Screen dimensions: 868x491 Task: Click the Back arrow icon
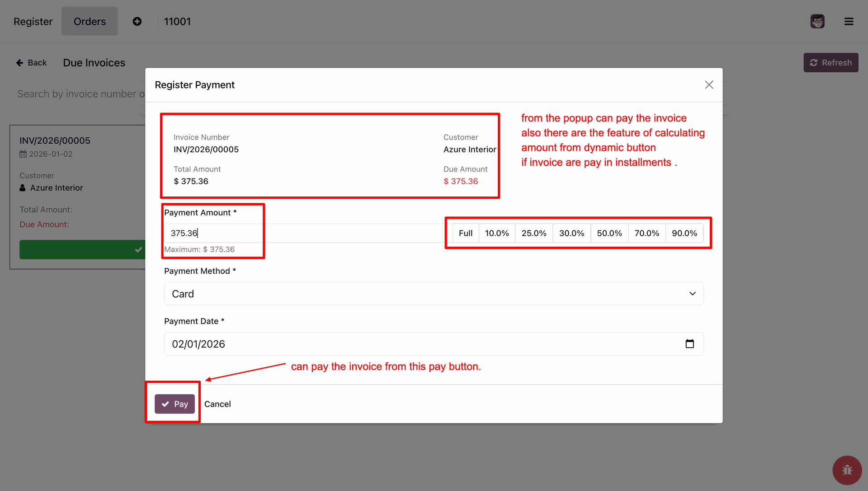[x=20, y=63]
